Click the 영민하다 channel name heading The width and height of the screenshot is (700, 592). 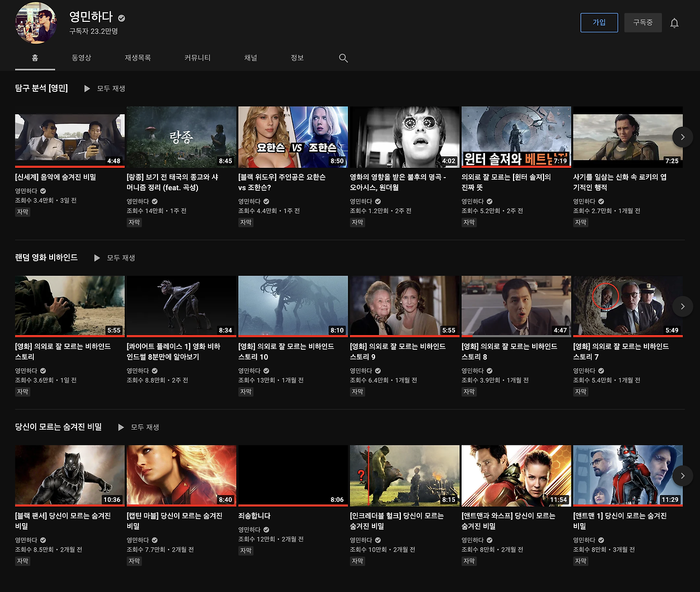(x=91, y=17)
